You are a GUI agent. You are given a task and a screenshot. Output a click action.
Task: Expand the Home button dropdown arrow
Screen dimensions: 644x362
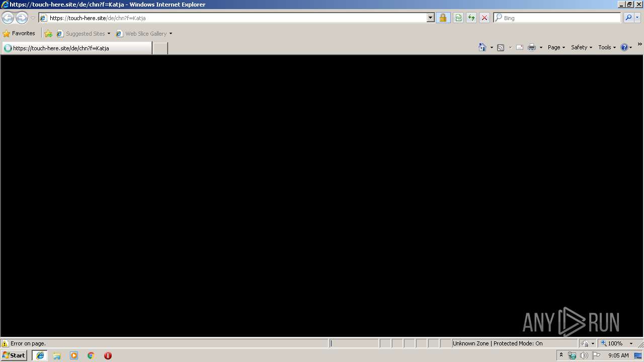click(x=492, y=47)
